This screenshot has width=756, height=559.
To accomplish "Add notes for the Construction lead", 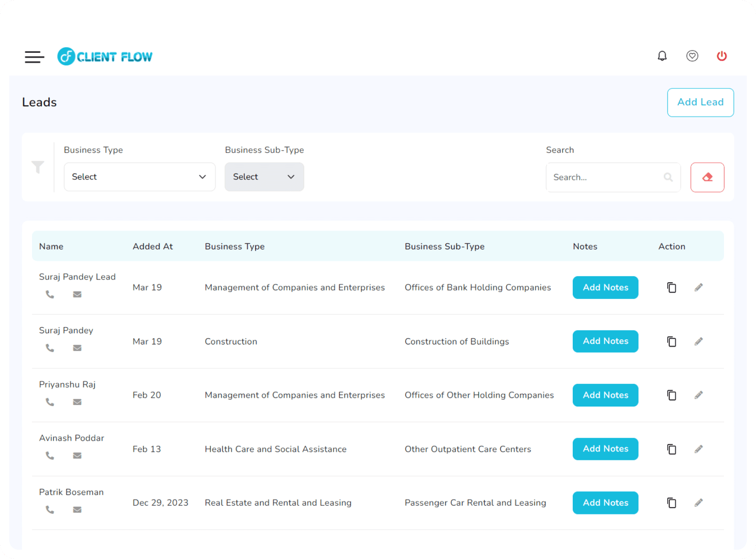I will point(605,341).
